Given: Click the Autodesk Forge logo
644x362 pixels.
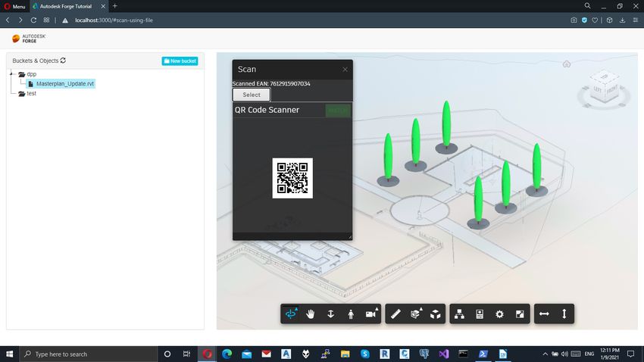Looking at the screenshot, I should pos(29,39).
